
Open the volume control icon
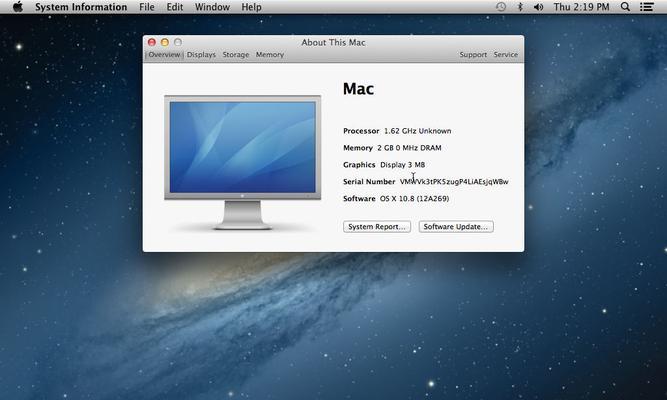pyautogui.click(x=539, y=7)
